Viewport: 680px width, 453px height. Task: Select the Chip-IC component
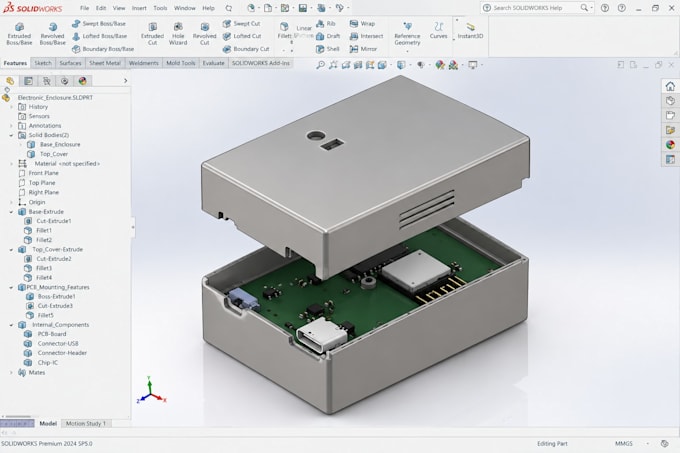click(x=41, y=363)
